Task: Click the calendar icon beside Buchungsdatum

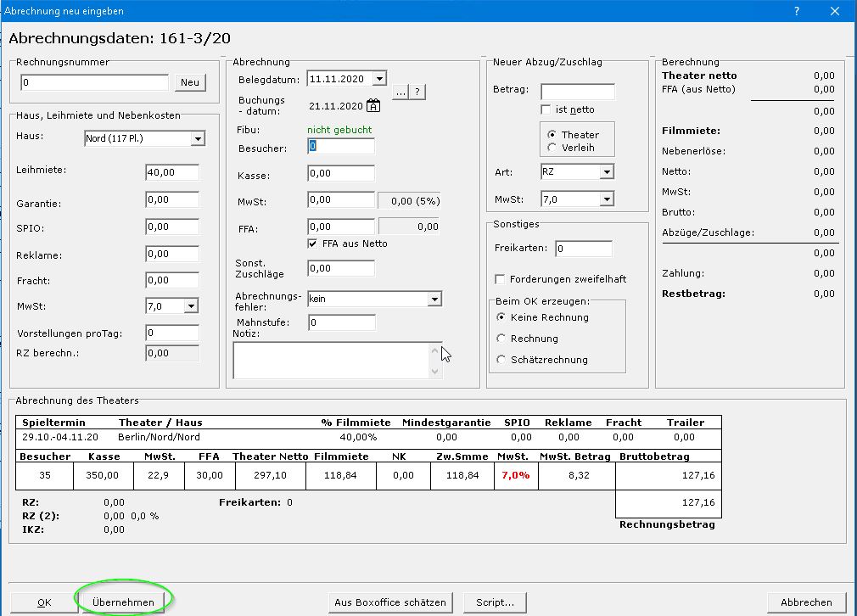Action: (x=373, y=106)
